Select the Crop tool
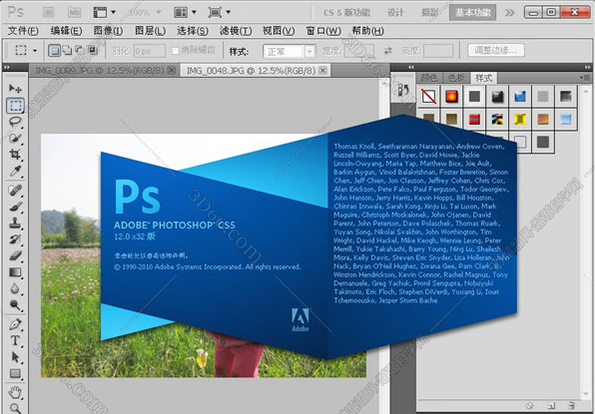 pos(15,154)
